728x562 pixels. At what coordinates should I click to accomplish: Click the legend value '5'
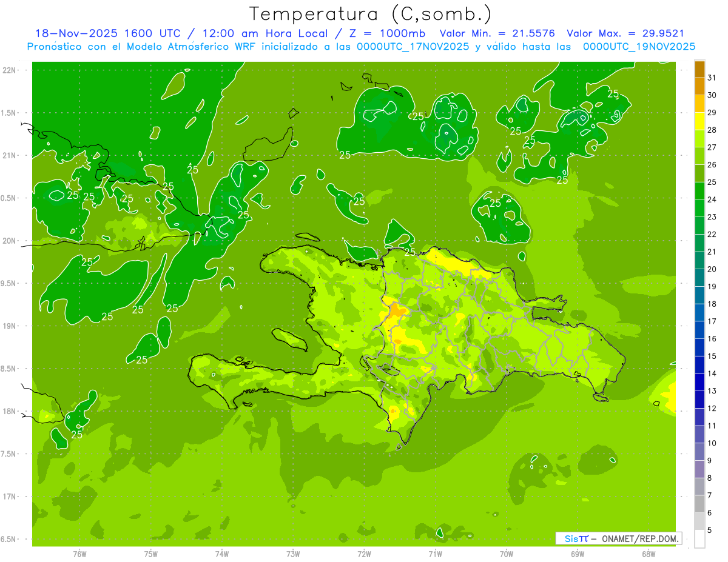(x=710, y=530)
